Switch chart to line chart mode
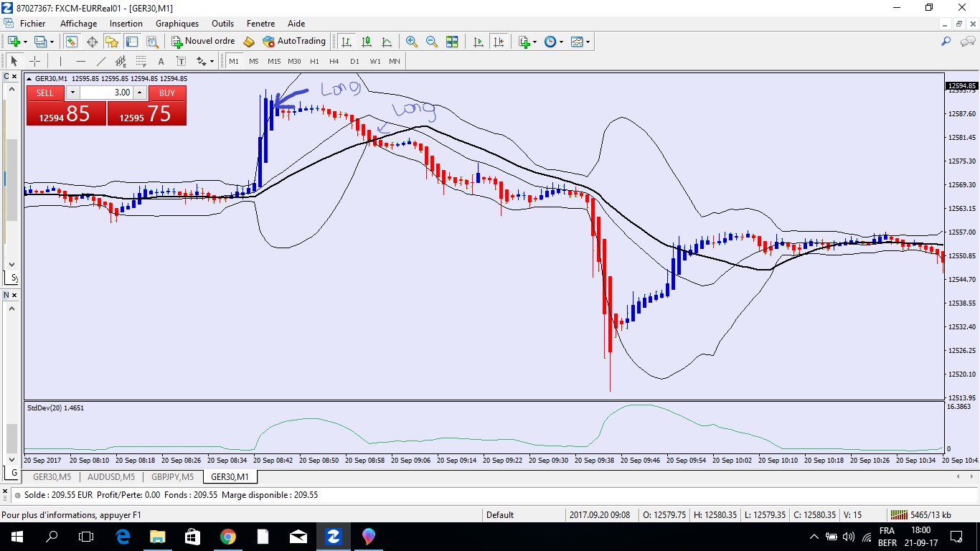Screen dimensions: 980x551 (387, 42)
